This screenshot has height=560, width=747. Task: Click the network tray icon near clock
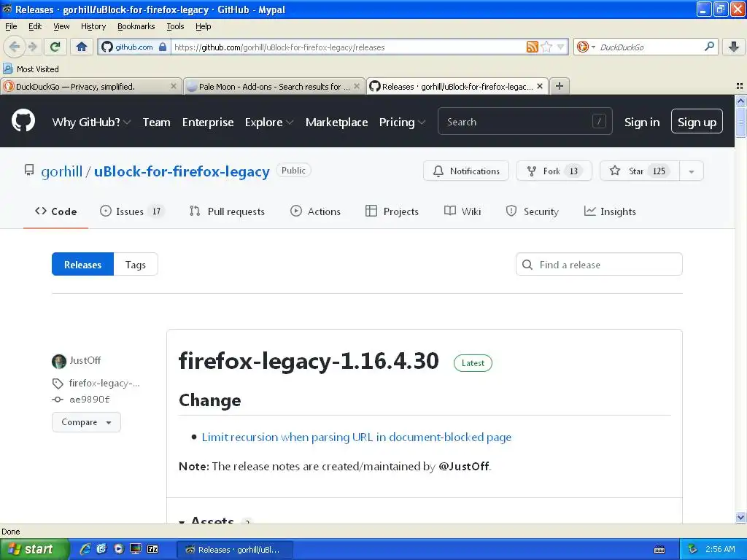click(x=693, y=549)
